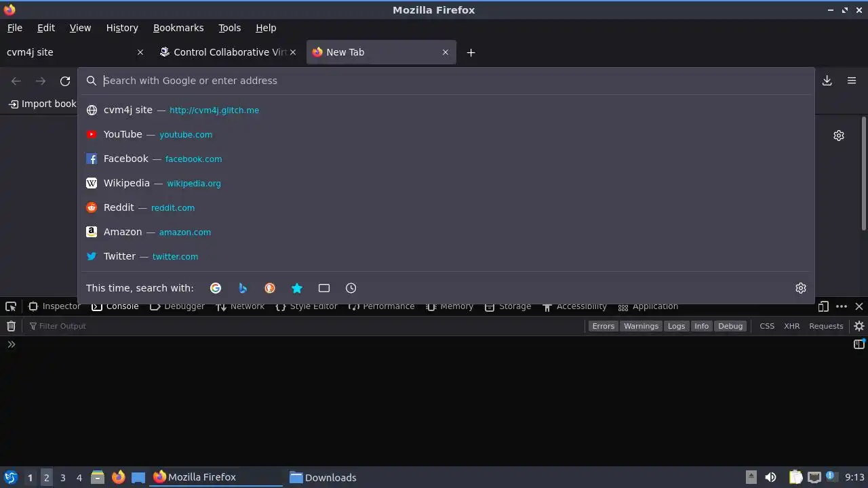Search bookmarks using the star icon
This screenshot has height=488, width=868.
click(x=297, y=288)
